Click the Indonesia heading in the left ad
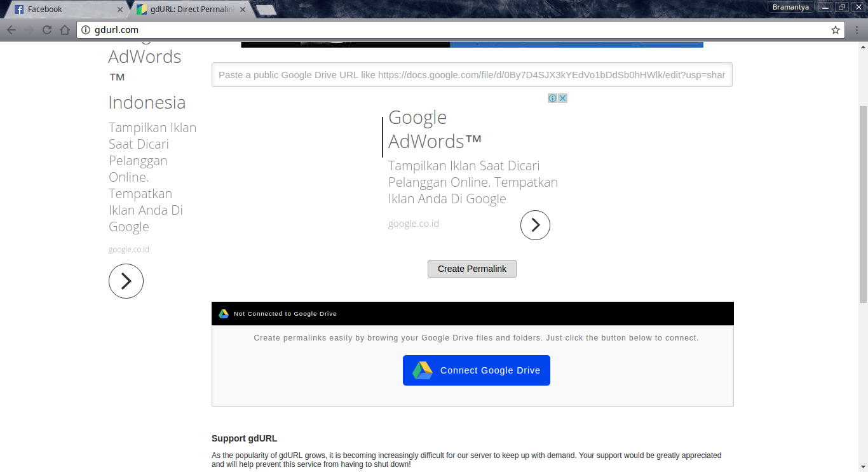This screenshot has width=868, height=472. pyautogui.click(x=147, y=102)
